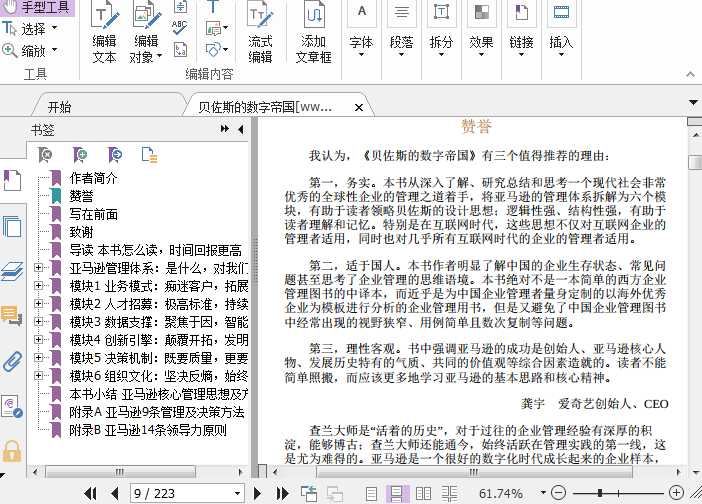Expand the 亚马逊管理体系 bookmark node
The width and height of the screenshot is (702, 504).
(39, 268)
